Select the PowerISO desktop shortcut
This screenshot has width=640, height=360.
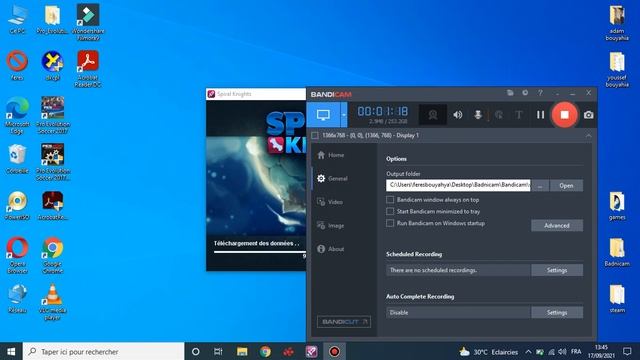click(17, 205)
